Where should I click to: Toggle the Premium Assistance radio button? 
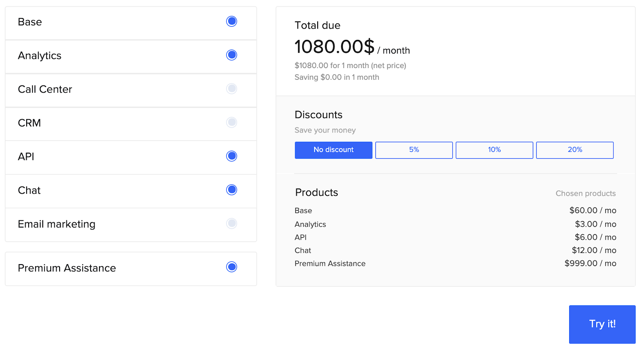coord(231,267)
